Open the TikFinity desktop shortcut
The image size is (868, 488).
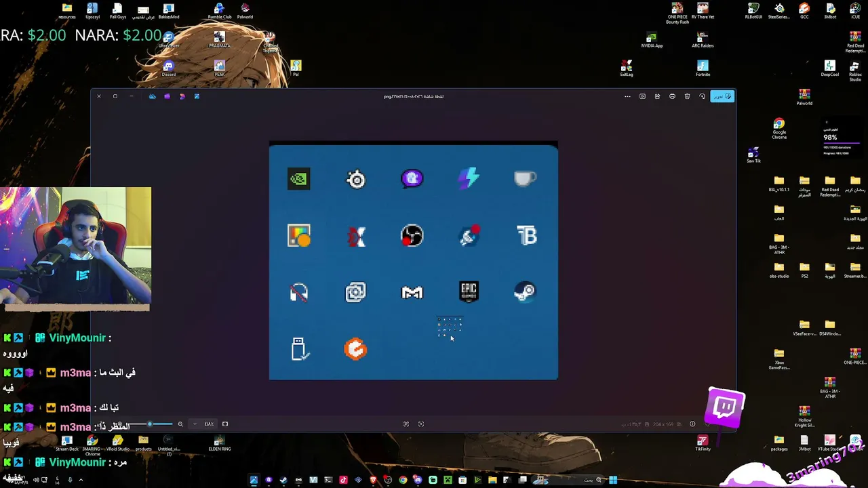703,443
